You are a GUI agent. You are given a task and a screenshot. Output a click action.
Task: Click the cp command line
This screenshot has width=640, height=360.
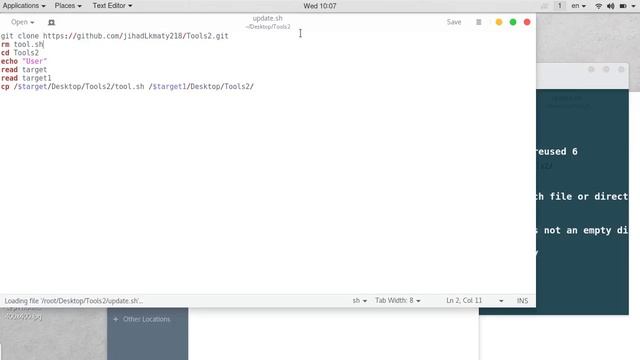[x=127, y=87]
